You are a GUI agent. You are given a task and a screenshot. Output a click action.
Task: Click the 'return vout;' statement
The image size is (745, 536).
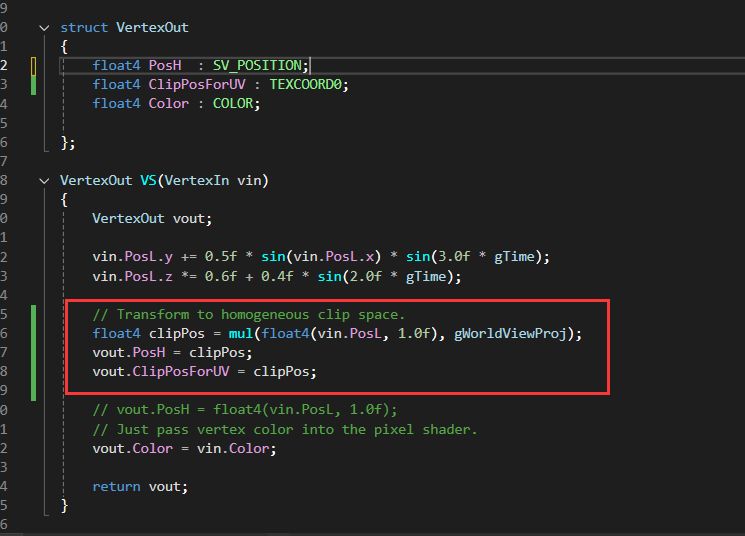(140, 487)
